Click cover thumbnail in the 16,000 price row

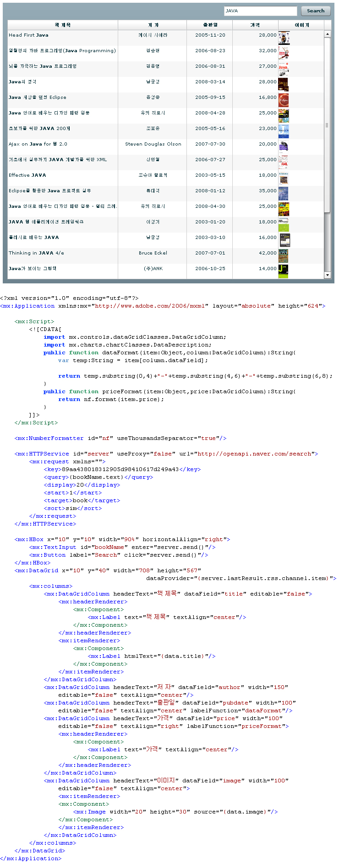point(284,240)
